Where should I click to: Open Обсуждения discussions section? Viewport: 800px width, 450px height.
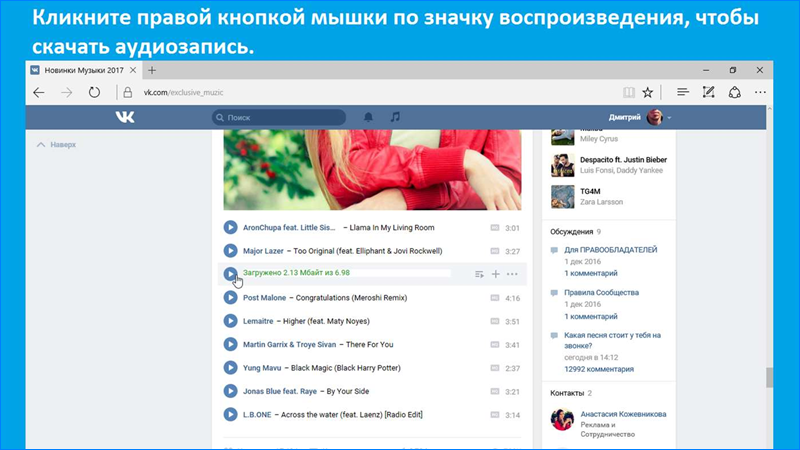[571, 232]
